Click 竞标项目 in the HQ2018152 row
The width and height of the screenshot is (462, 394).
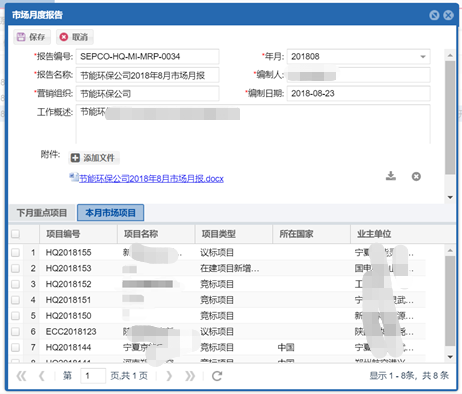coord(217,284)
